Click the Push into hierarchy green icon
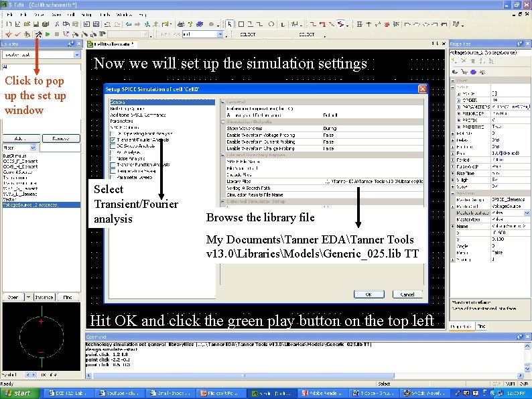 tap(147, 24)
